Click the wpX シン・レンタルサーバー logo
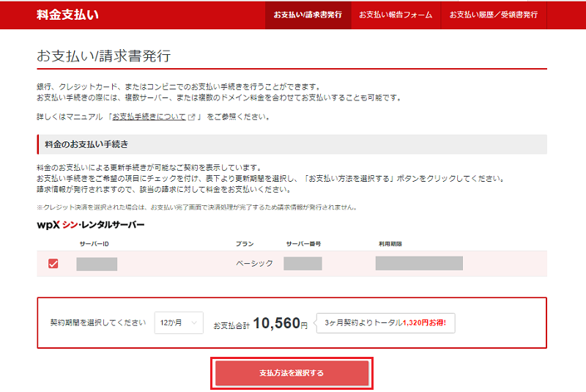586x392 pixels. pyautogui.click(x=90, y=225)
